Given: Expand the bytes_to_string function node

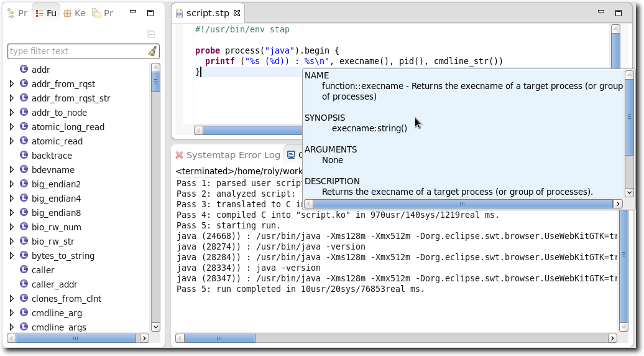Looking at the screenshot, I should [12, 256].
